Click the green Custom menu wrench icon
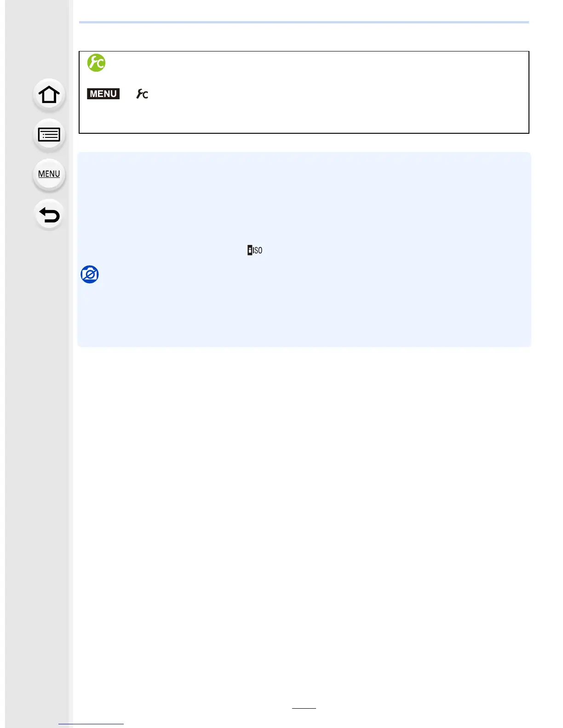The width and height of the screenshot is (563, 728). 96,63
